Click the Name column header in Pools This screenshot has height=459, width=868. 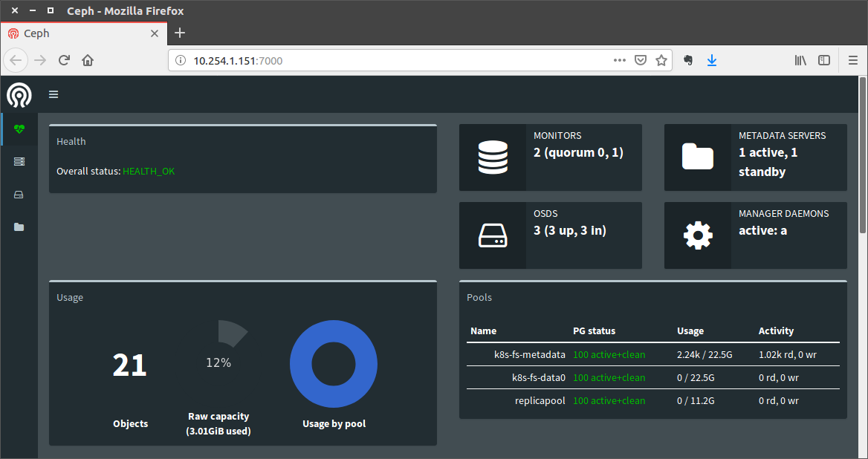[x=483, y=331]
